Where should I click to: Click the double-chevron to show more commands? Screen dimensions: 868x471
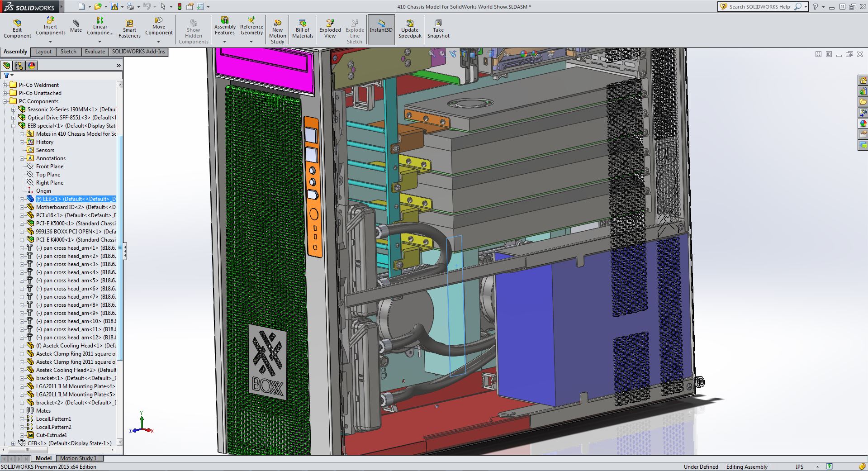click(x=118, y=65)
